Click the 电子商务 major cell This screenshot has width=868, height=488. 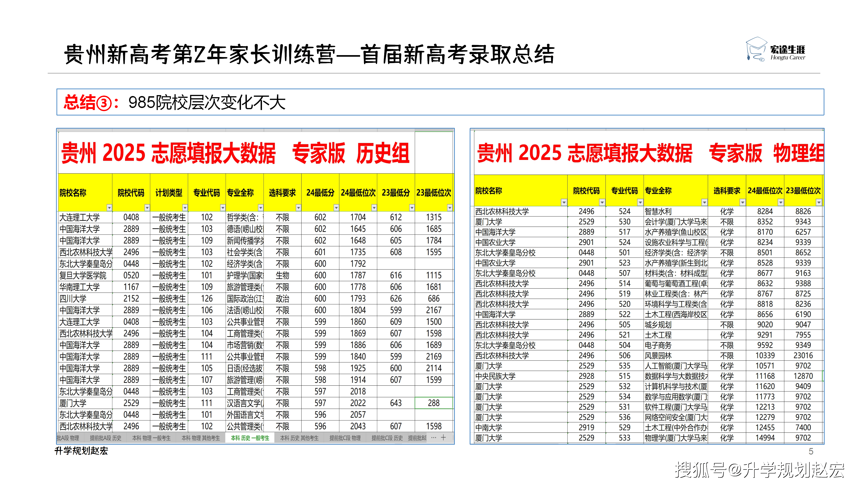(x=676, y=345)
